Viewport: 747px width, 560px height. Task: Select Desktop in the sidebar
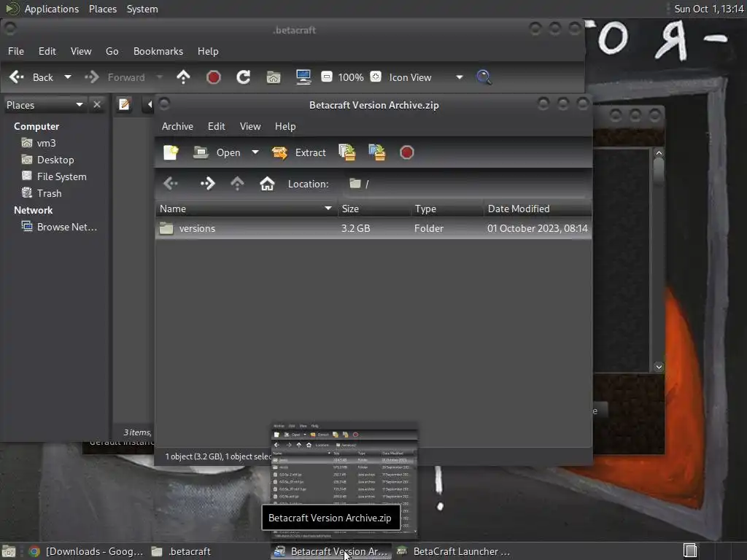click(x=55, y=160)
